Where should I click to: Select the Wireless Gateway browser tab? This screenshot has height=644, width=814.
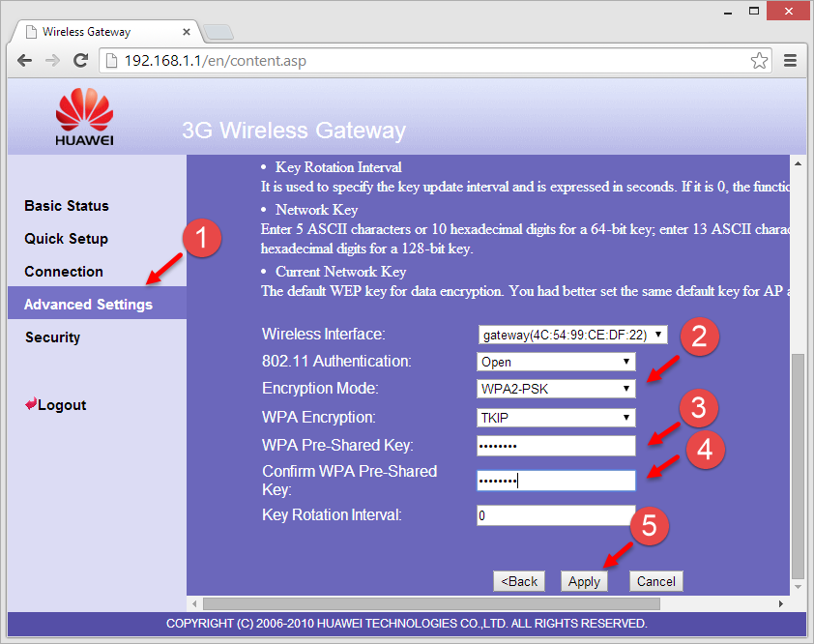tap(103, 32)
